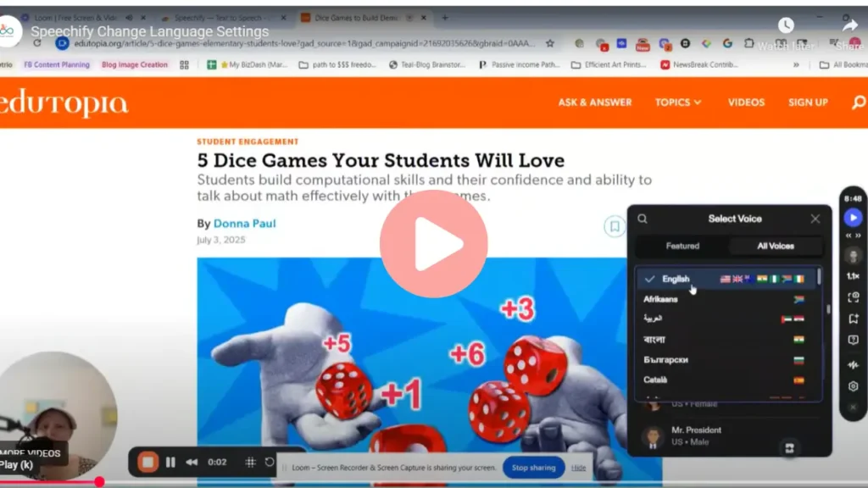Image resolution: width=868 pixels, height=488 pixels.
Task: Close the Select Voice panel
Action: coord(815,219)
